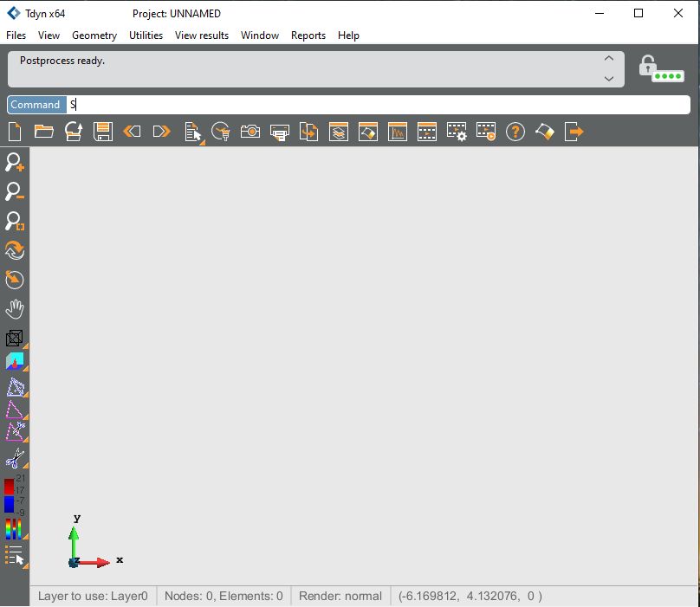Select the Pan hand tool
Screen dimensions: 700x607
point(15,309)
